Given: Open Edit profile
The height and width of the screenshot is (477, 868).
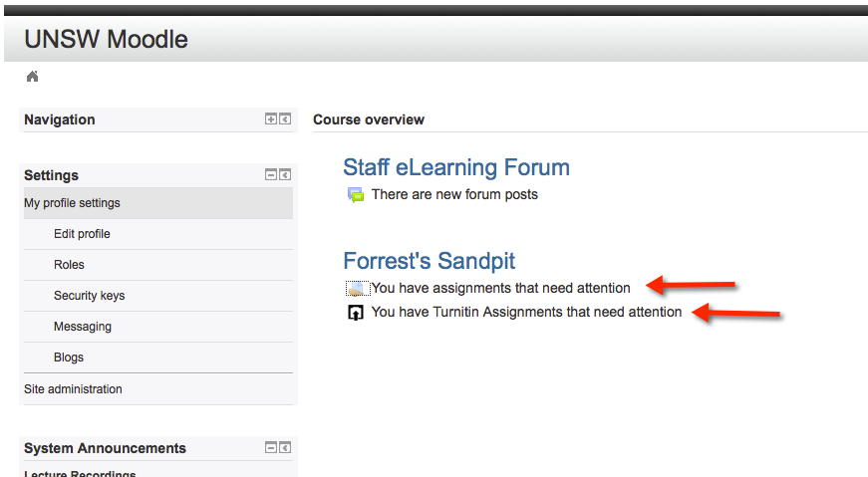Looking at the screenshot, I should 82,234.
